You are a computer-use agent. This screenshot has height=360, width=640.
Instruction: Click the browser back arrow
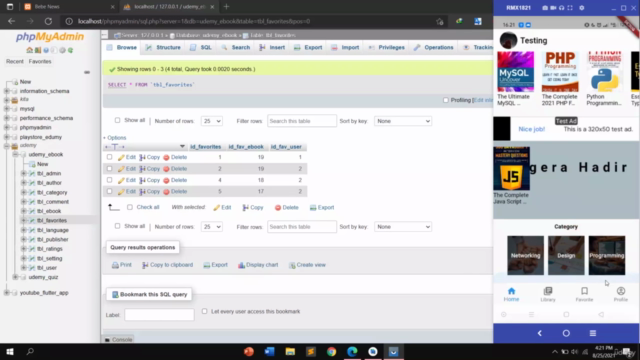click(11, 21)
